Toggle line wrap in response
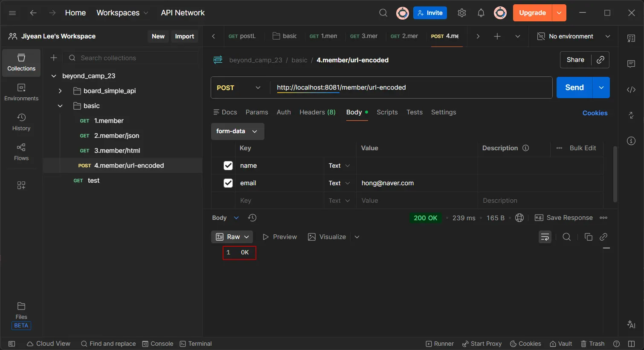This screenshot has width=644, height=350. [545, 237]
